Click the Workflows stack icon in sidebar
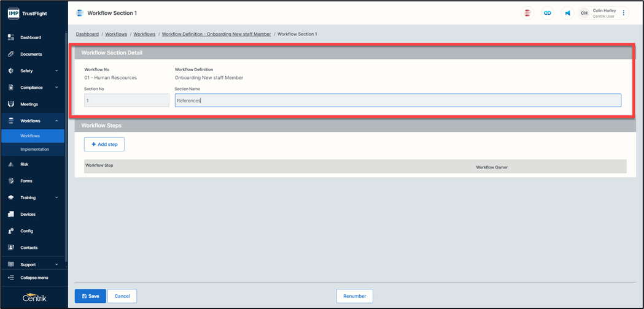This screenshot has height=309, width=644. point(11,121)
